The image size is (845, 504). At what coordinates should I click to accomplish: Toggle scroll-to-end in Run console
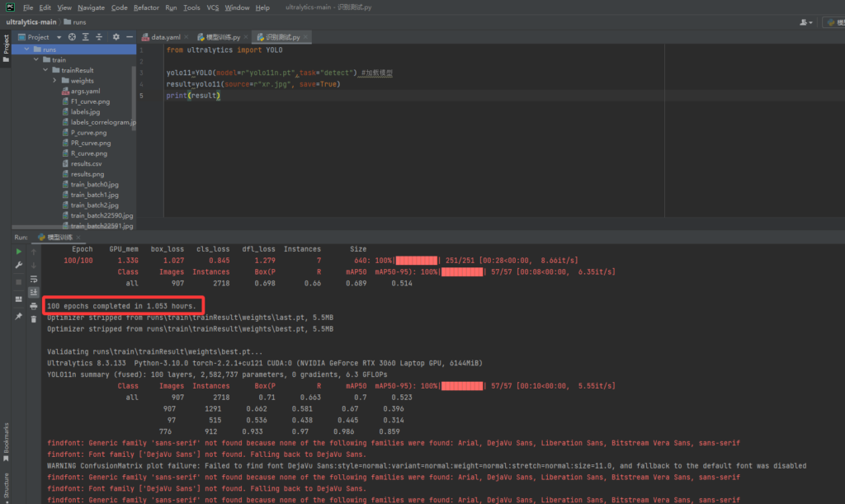[x=33, y=292]
